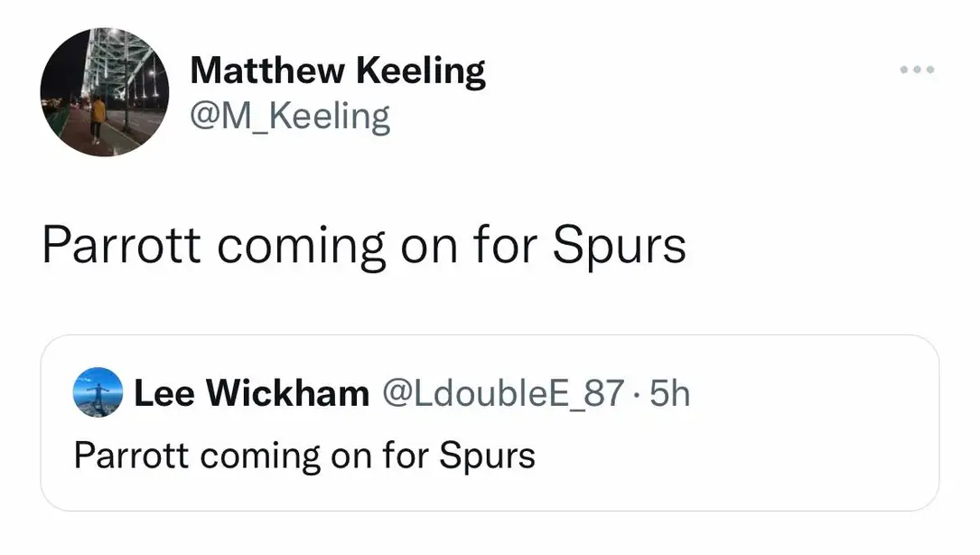The height and width of the screenshot is (555, 980).
Task: Open Matthew Keeling's profile via display name
Action: point(337,71)
